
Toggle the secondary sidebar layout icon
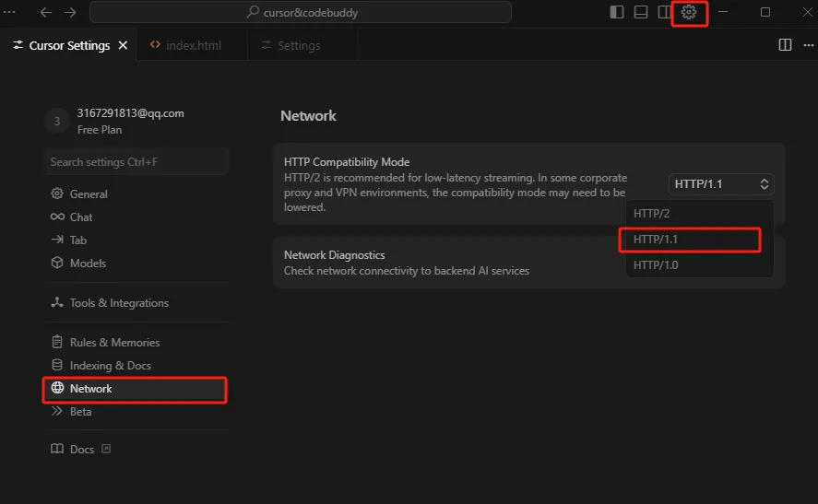pos(664,12)
